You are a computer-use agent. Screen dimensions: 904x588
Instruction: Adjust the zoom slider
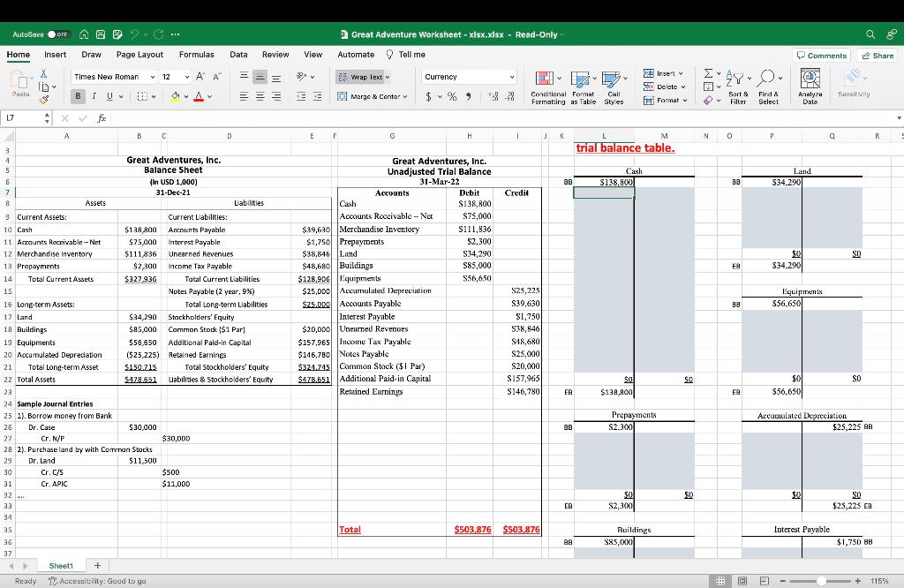821,581
